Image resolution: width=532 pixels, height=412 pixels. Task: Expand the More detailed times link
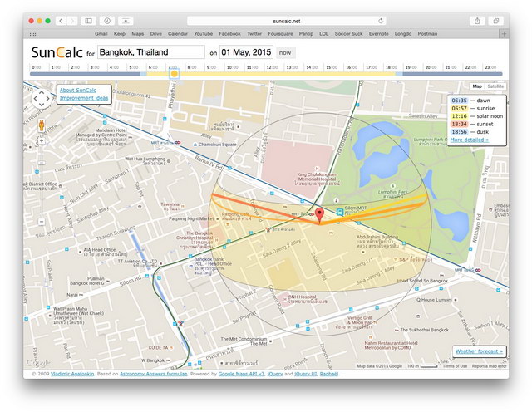pyautogui.click(x=470, y=140)
